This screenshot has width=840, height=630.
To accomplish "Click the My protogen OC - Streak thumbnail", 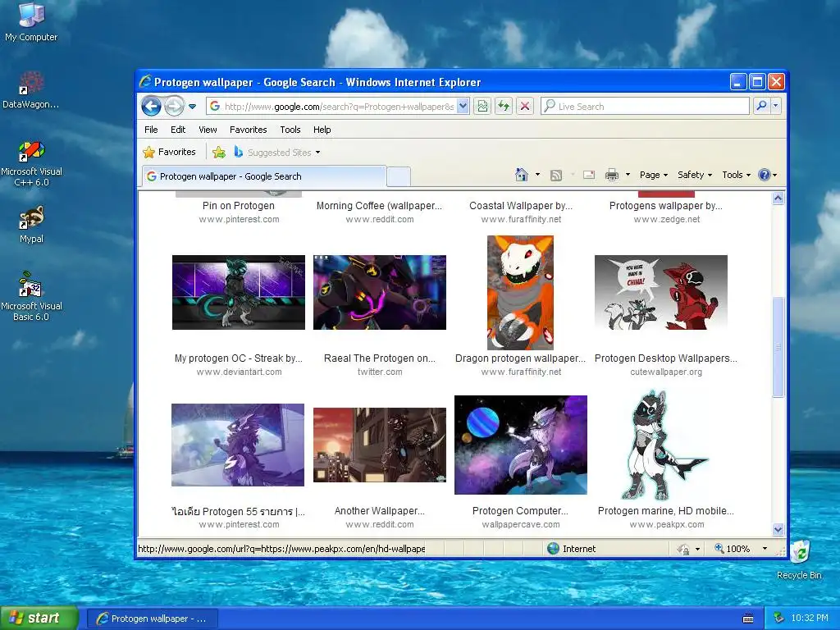I will pyautogui.click(x=239, y=293).
